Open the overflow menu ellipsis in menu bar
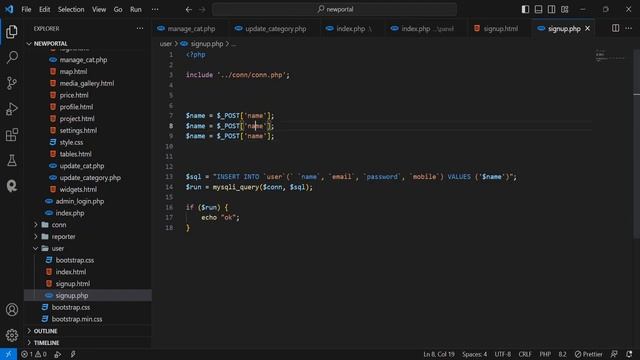 (155, 9)
